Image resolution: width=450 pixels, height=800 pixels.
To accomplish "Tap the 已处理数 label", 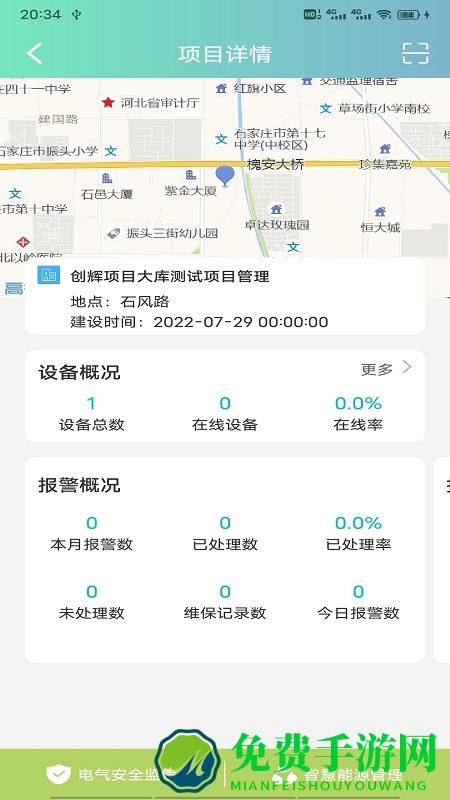I will 225,544.
